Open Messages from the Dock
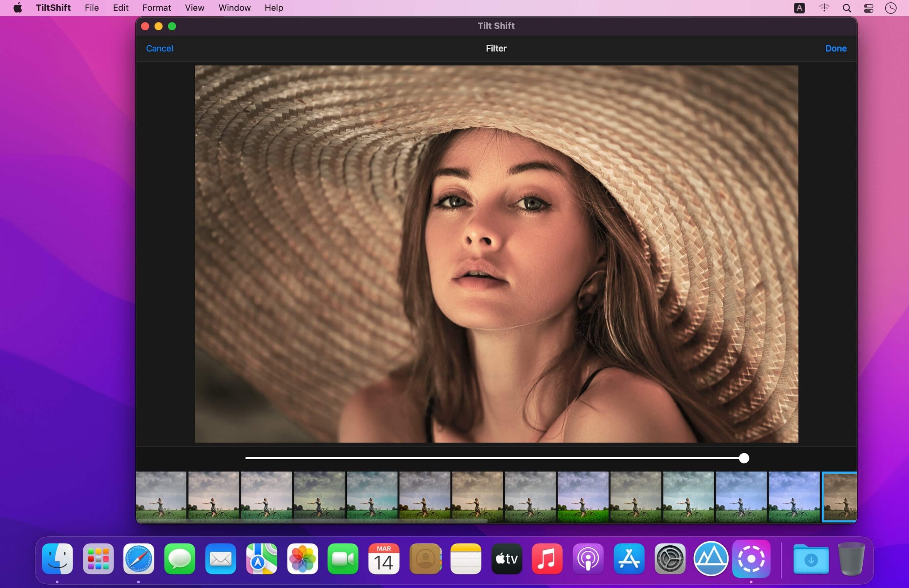 tap(180, 558)
